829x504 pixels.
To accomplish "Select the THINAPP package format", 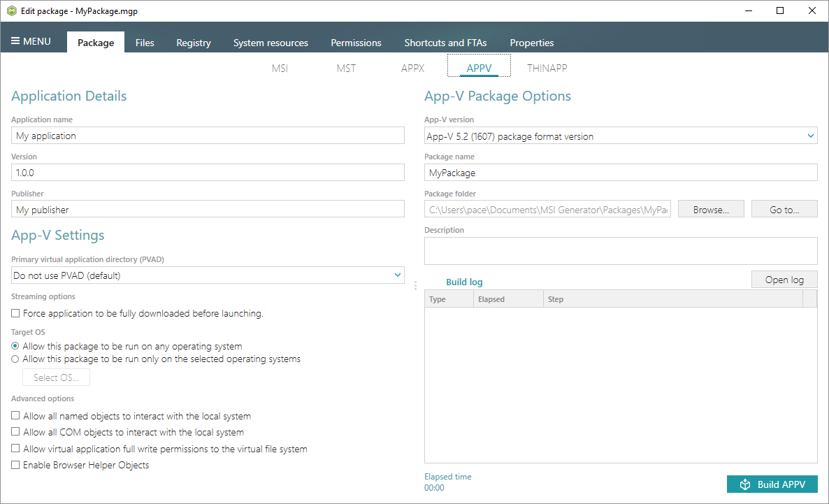I will click(x=547, y=69).
